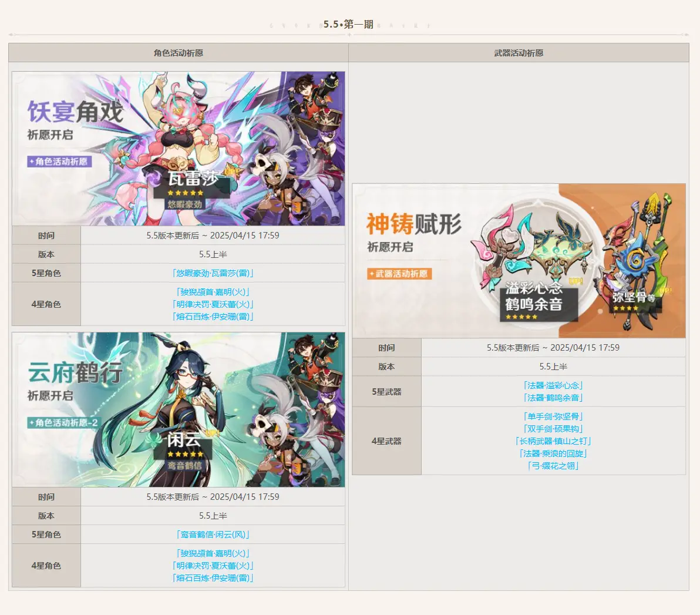This screenshot has width=700, height=615.
Task: Open the 弓·缀花之翎 weapon link
Action: pos(553,466)
